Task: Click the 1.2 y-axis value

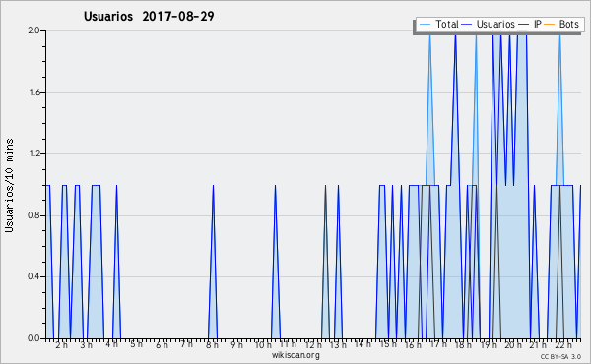Action: pyautogui.click(x=33, y=153)
